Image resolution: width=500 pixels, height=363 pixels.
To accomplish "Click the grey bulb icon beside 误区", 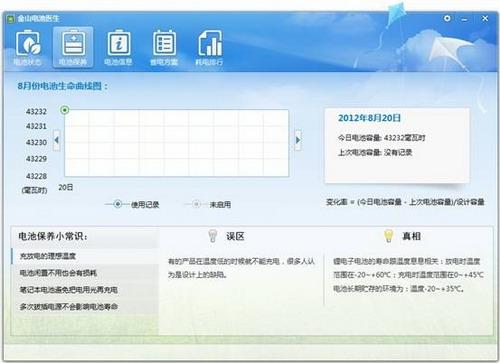I will [x=213, y=235].
